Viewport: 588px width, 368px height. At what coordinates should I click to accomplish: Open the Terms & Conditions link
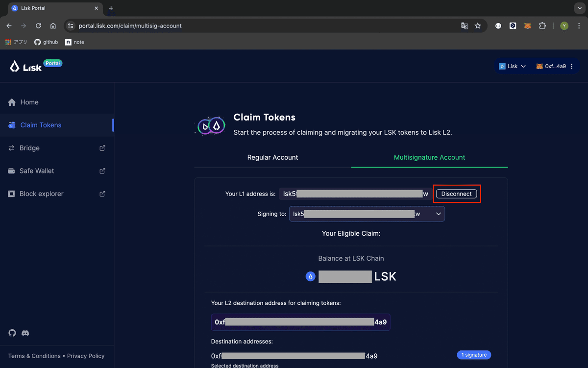click(34, 356)
